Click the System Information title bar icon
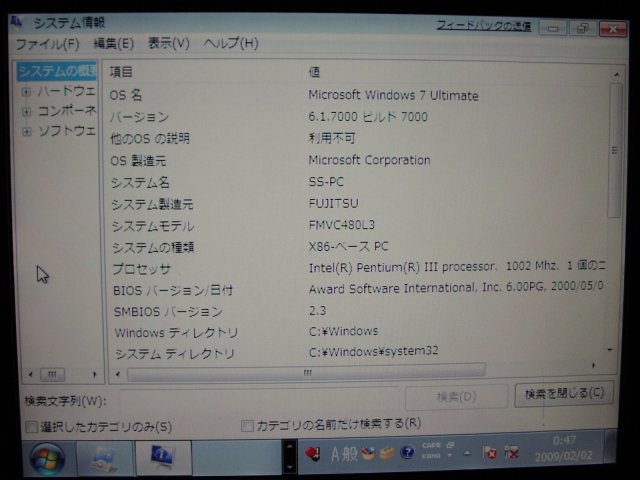This screenshot has height=480, width=640. coord(17,21)
